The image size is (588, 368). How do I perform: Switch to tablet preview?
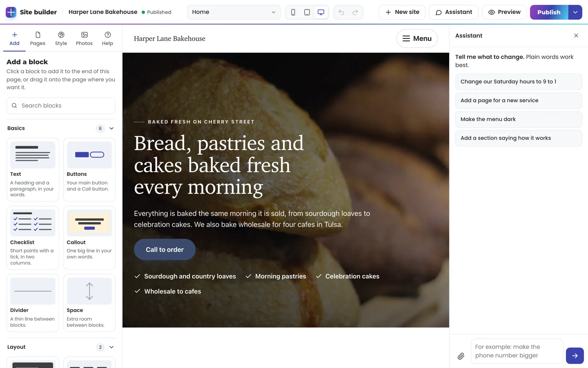click(307, 12)
